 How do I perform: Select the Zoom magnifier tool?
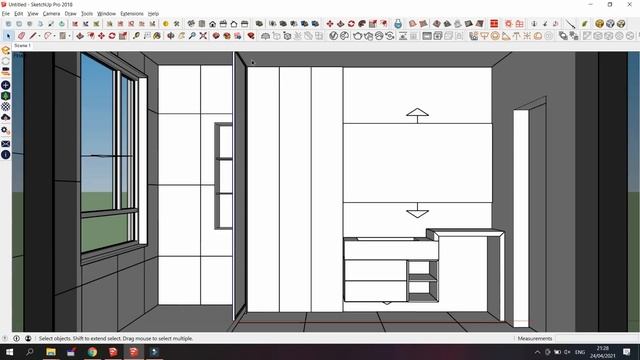pos(192,36)
